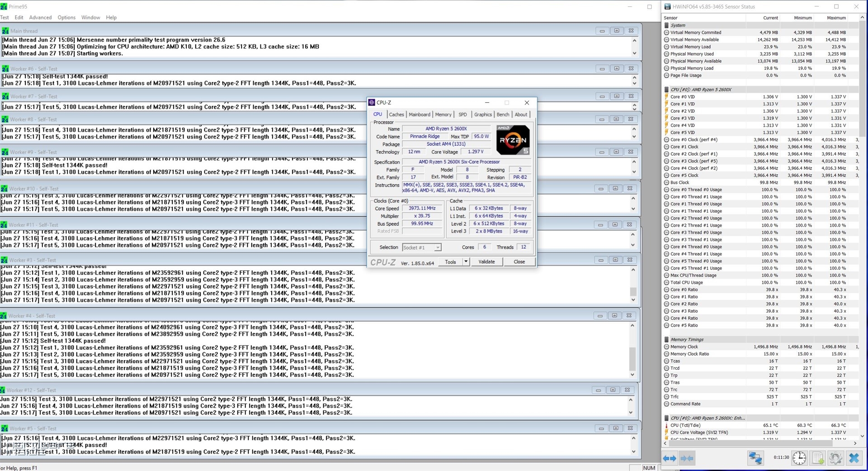The image size is (868, 471).
Task: Click Max CPU/Thread Usage sensor row
Action: click(760, 276)
